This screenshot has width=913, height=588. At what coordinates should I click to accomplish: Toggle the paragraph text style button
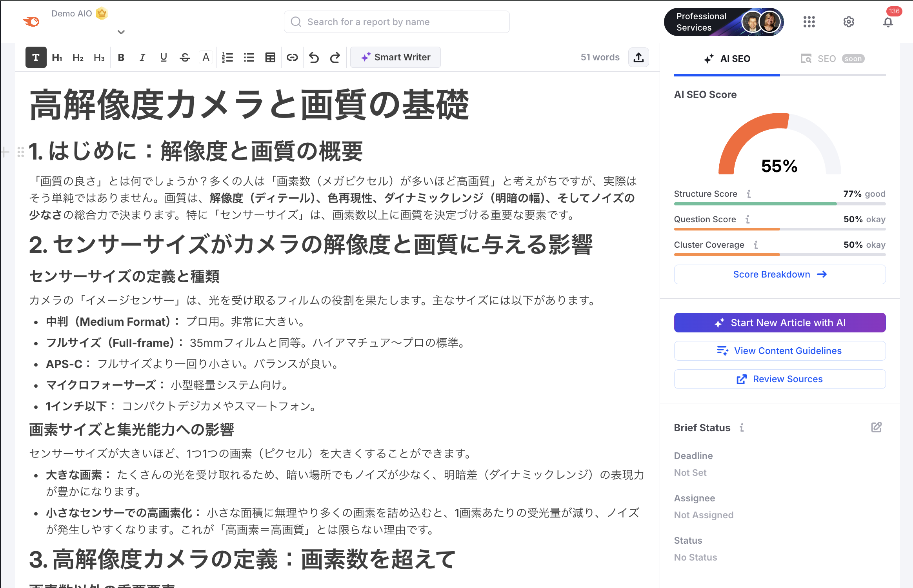[36, 58]
